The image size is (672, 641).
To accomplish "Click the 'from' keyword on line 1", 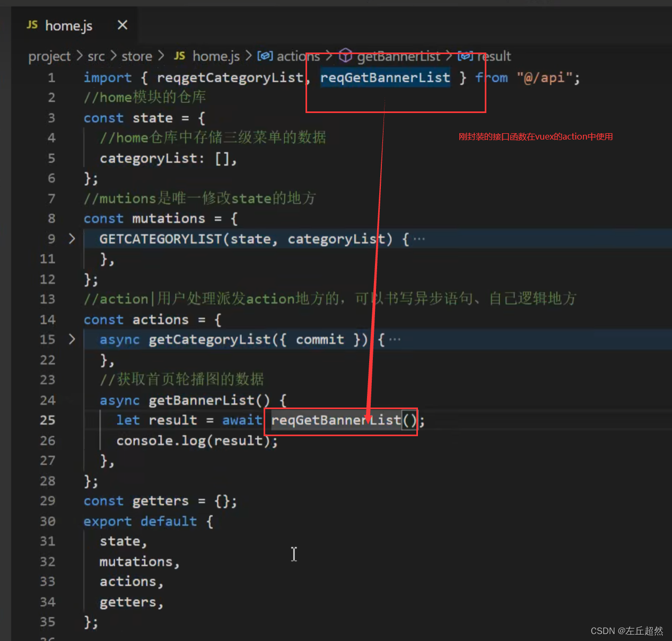I will pos(492,77).
